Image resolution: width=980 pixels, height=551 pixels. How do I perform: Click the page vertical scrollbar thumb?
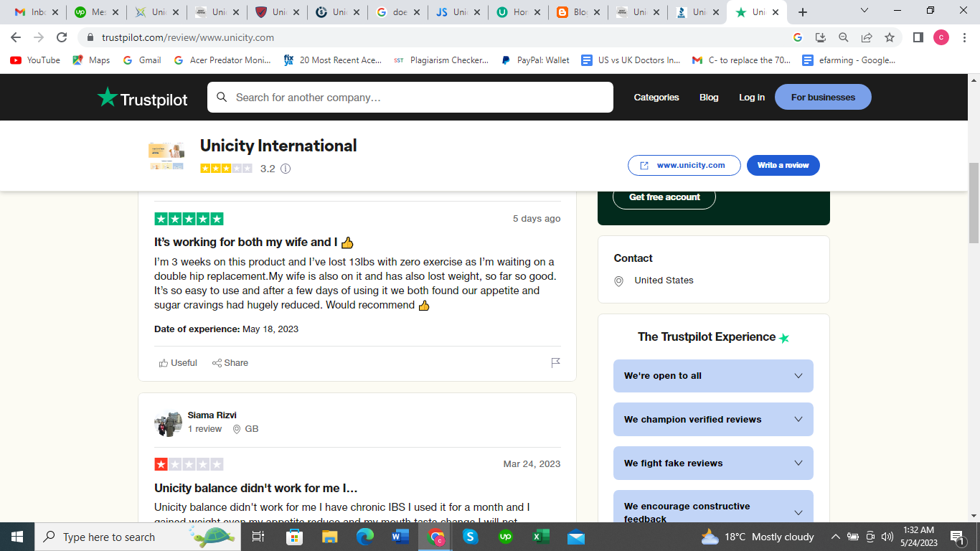974,203
